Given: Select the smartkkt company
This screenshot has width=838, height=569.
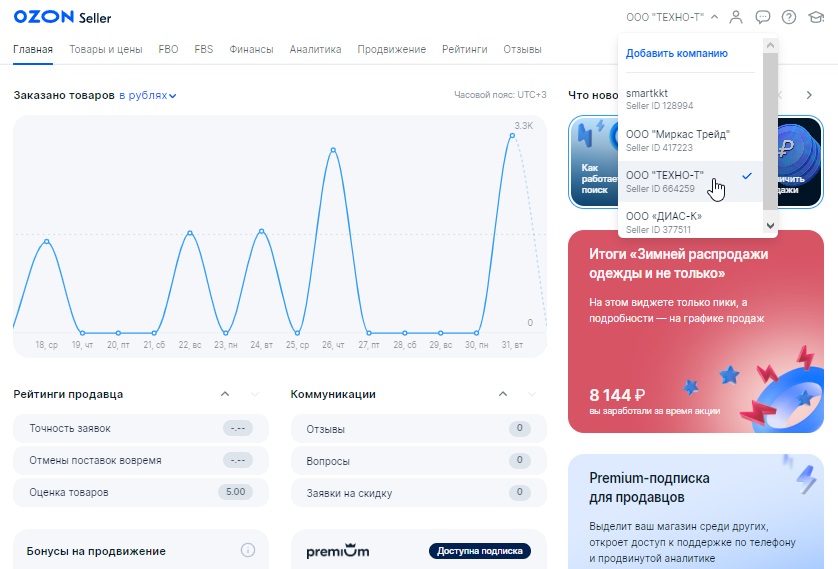Looking at the screenshot, I should [690, 99].
